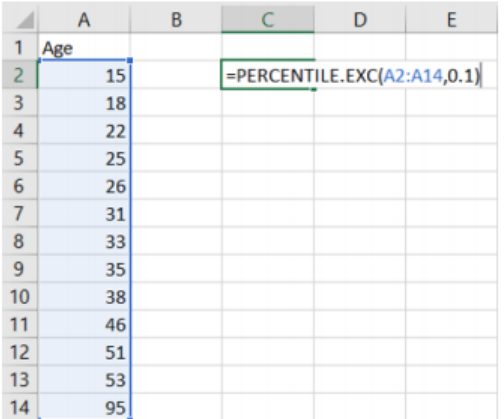Click the cell containing 38
504x419 pixels.
pyautogui.click(x=84, y=296)
